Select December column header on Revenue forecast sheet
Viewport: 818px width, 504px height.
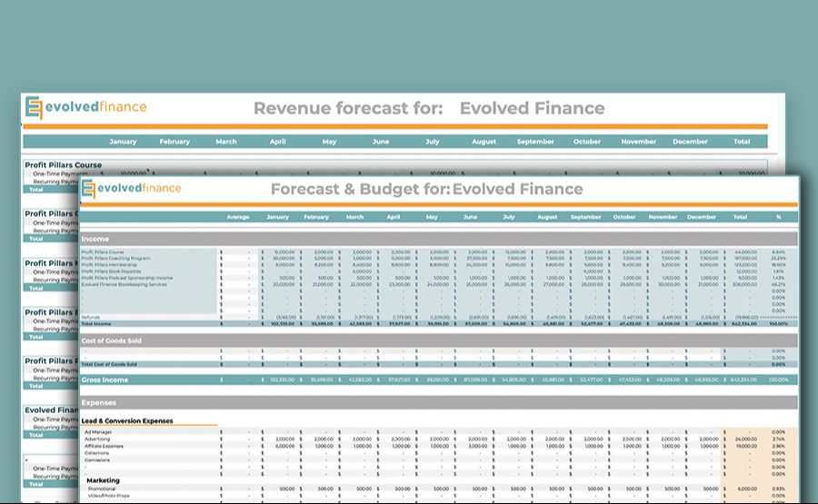tap(690, 142)
